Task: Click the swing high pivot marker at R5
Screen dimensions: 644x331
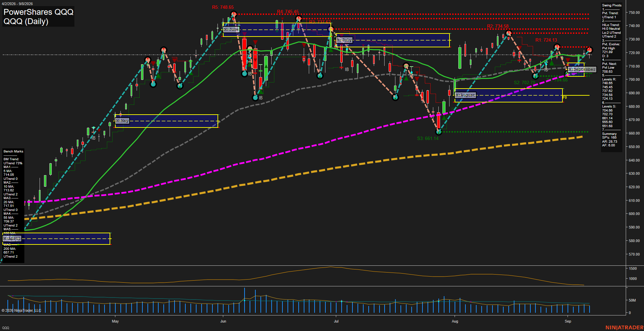Action: [x=233, y=14]
